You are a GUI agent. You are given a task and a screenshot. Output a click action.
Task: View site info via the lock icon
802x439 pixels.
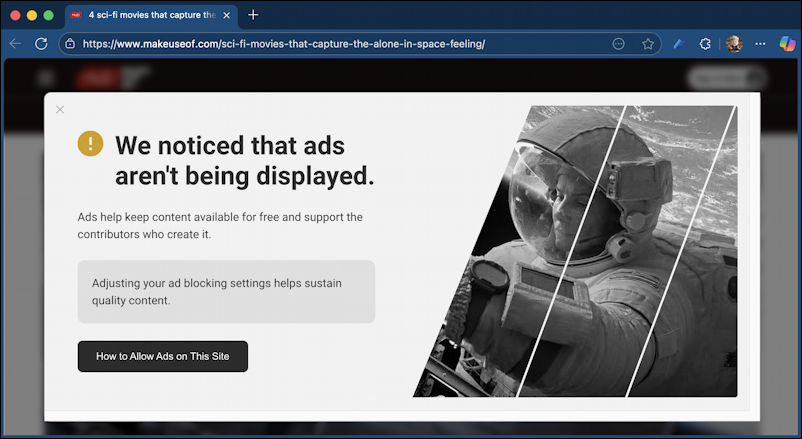[x=71, y=43]
